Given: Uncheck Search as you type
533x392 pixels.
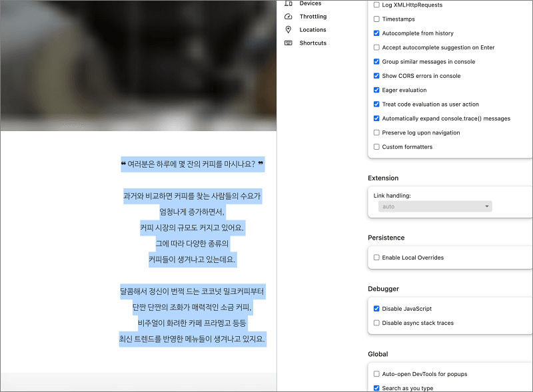Looking at the screenshot, I should (x=376, y=388).
